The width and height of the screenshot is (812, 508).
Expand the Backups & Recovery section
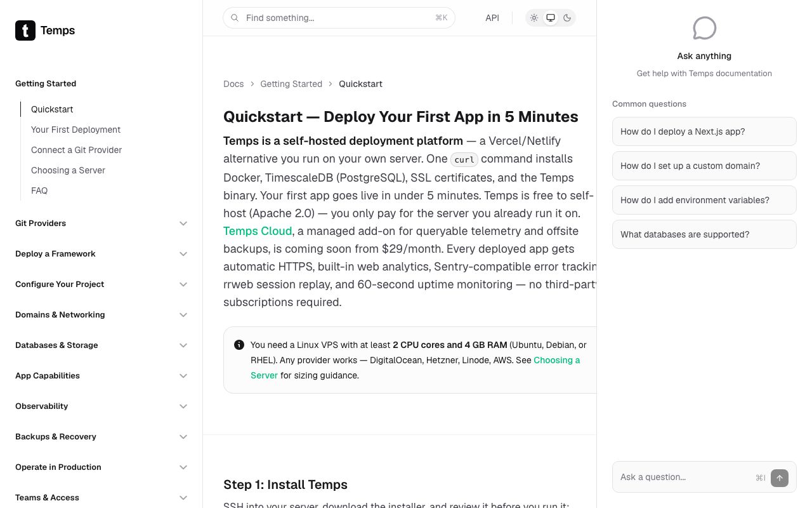[101, 437]
